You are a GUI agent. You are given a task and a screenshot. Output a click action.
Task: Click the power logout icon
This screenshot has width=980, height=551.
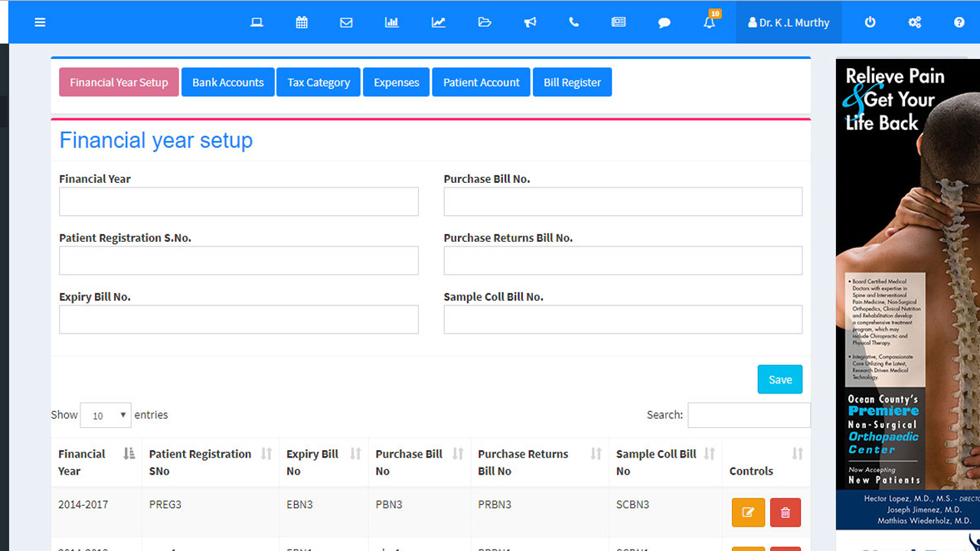pos(870,22)
